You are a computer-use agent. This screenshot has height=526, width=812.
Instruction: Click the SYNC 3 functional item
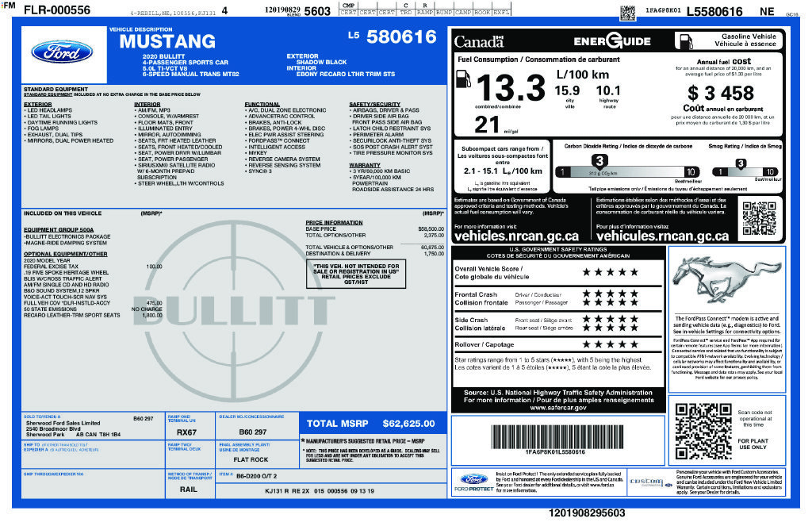[x=260, y=171]
